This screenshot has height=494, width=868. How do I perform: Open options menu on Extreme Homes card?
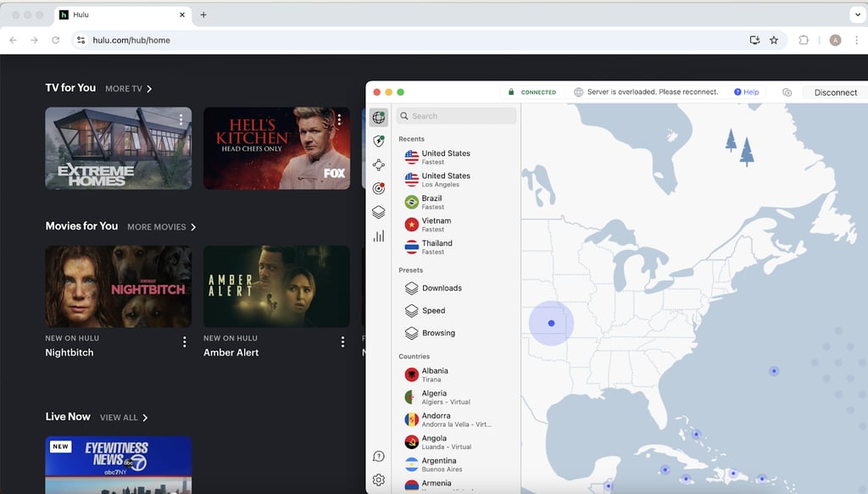181,119
